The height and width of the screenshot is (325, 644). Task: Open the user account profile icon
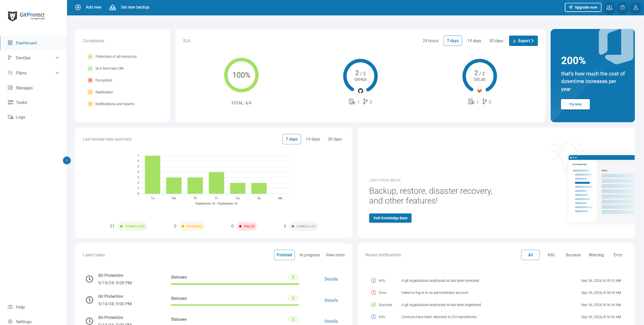636,7
